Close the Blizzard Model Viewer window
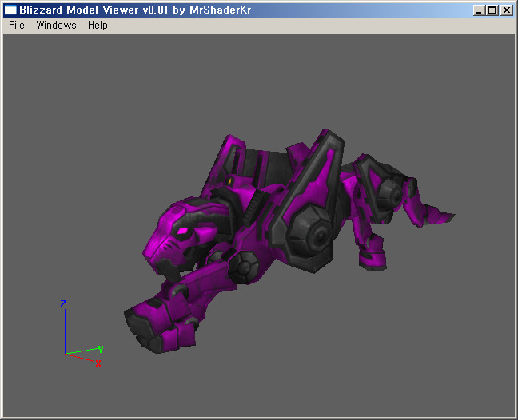Image resolution: width=518 pixels, height=420 pixels. coord(506,10)
